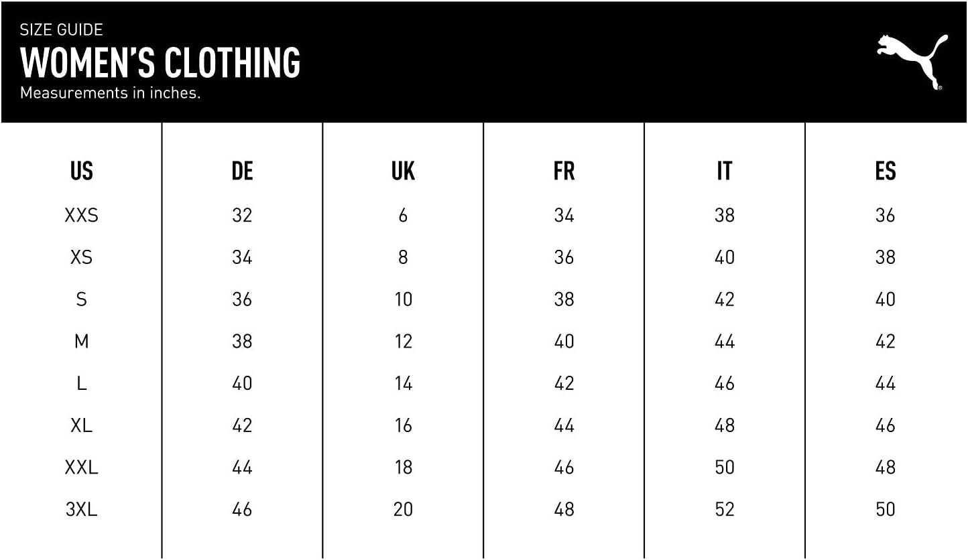This screenshot has width=968, height=560.
Task: Choose the XXL size row label
Action: [81, 468]
